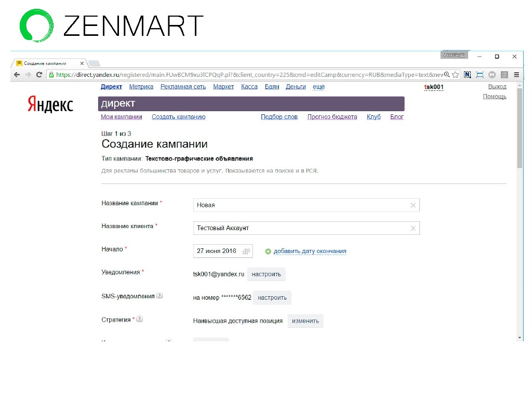Click добавить дату окончания link
This screenshot has height=399, width=532.
point(310,251)
